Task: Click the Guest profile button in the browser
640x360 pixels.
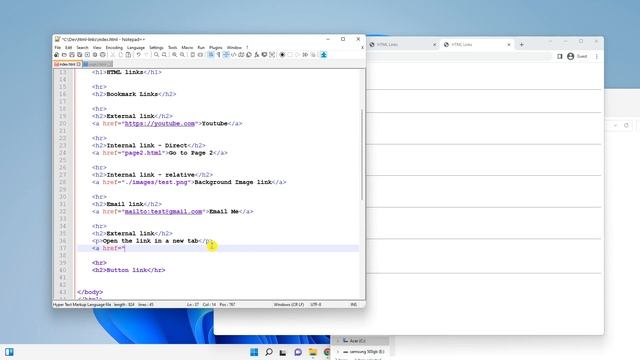Action: tap(577, 56)
